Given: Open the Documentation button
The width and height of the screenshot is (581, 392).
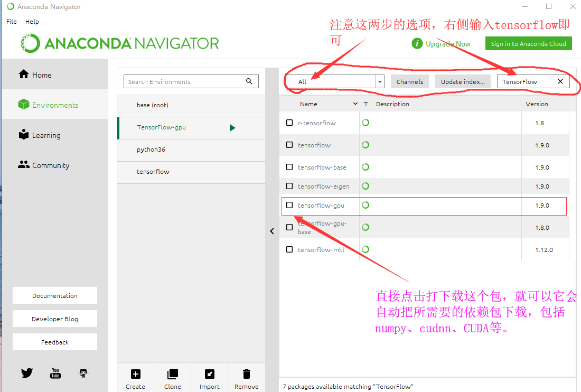Looking at the screenshot, I should 55,295.
